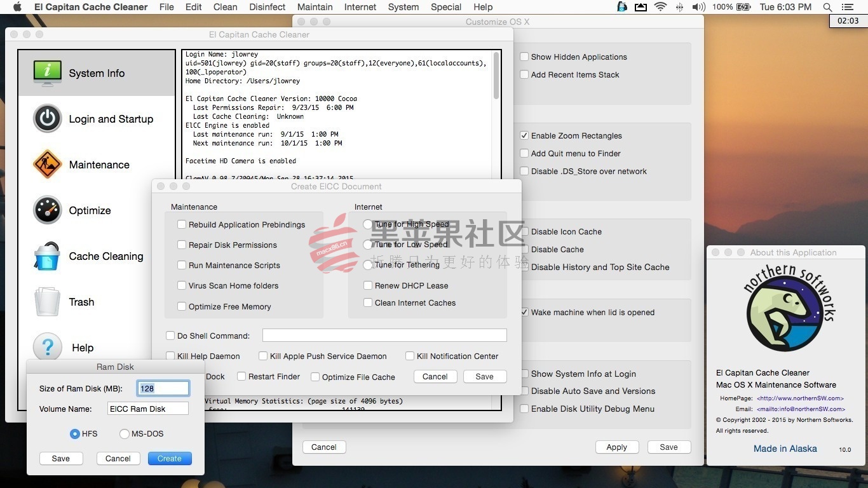868x488 pixels.
Task: Check Show System Info at Login
Action: pos(524,374)
